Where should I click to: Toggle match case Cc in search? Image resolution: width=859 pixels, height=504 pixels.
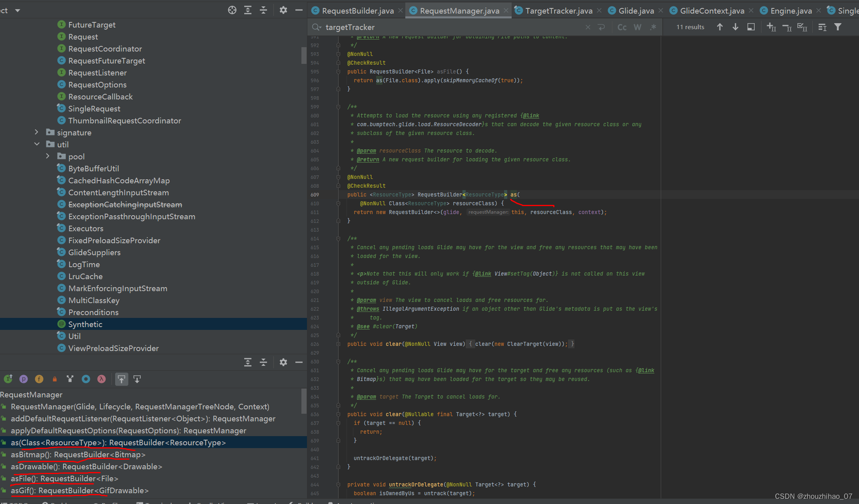(622, 27)
